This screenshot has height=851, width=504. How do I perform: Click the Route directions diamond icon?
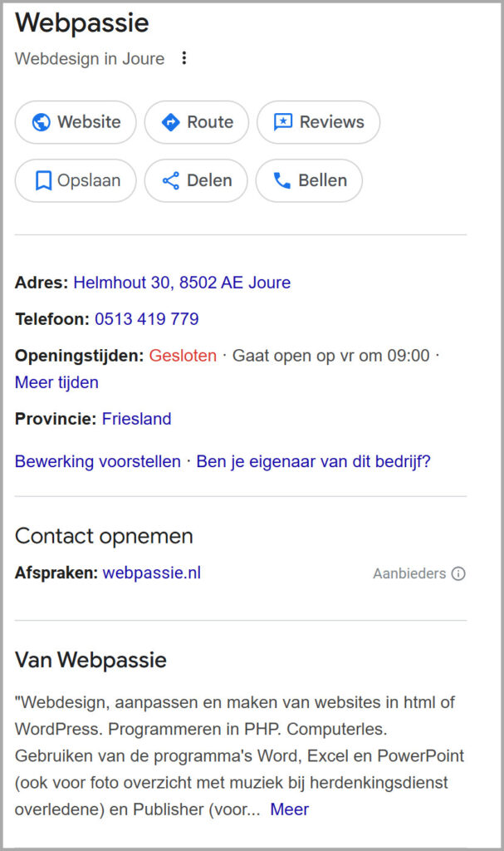click(x=170, y=122)
